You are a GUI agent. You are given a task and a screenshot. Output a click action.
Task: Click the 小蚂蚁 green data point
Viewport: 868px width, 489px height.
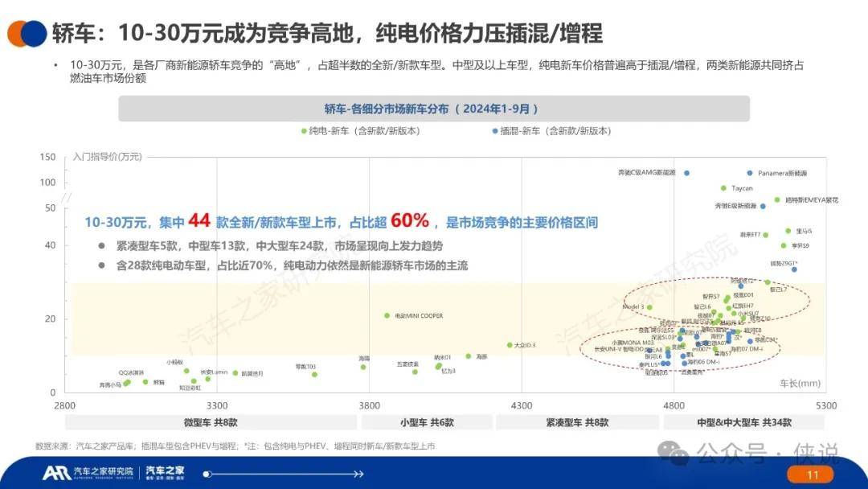(x=186, y=371)
